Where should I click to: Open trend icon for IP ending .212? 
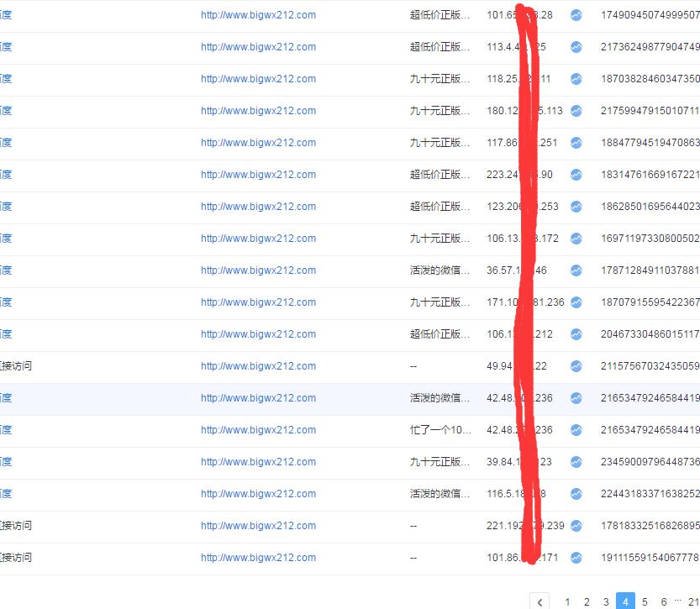576,334
